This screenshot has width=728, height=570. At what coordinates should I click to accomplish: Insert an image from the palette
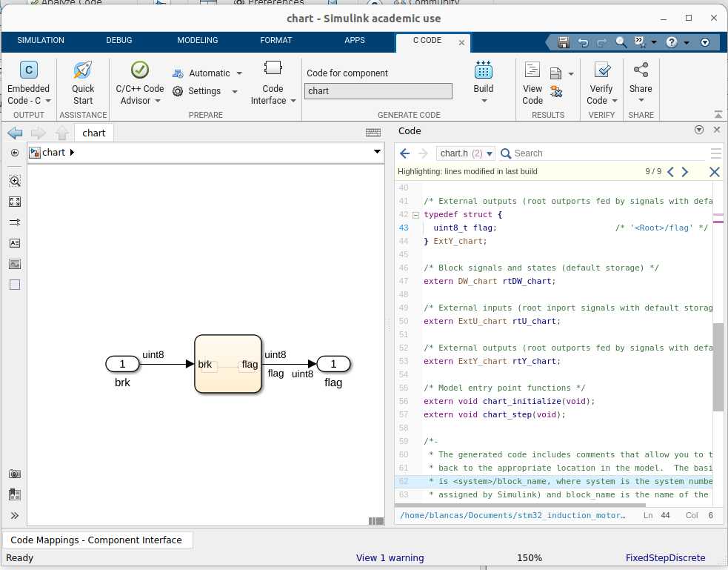pos(15,264)
